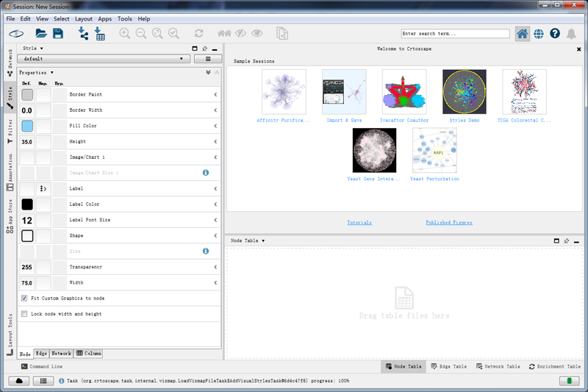Click the Label mapping passthrough icon
The image size is (588, 392).
pos(43,189)
